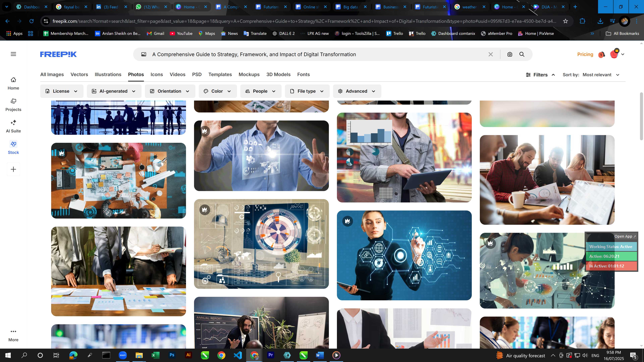The height and width of the screenshot is (362, 644).
Task: Collapse the Filters panel
Action: [x=541, y=75]
